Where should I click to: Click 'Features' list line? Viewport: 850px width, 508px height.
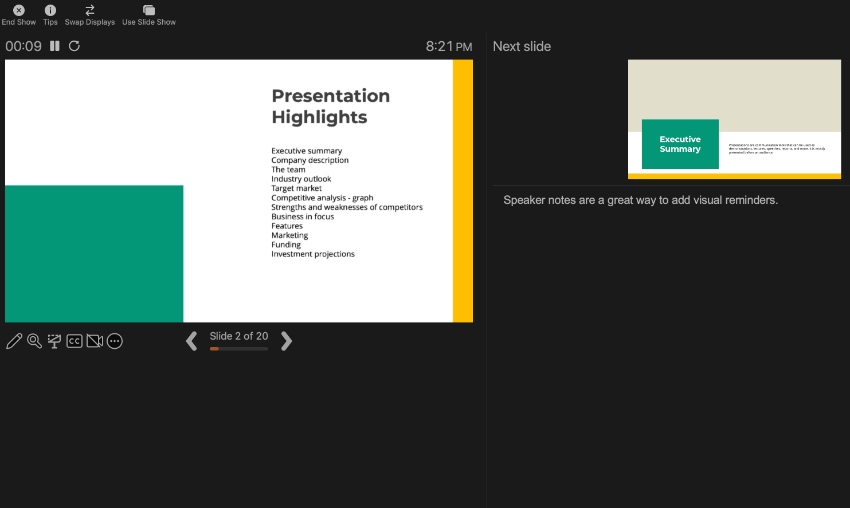(x=287, y=226)
